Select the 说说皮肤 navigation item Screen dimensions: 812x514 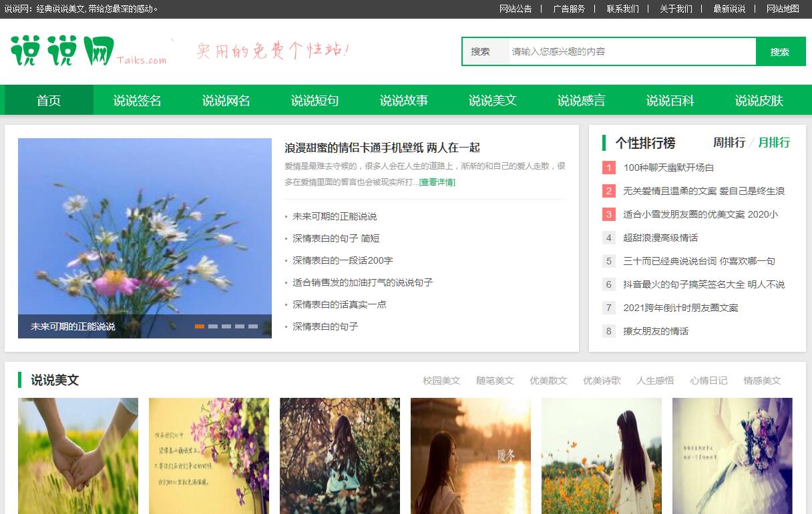tap(759, 101)
